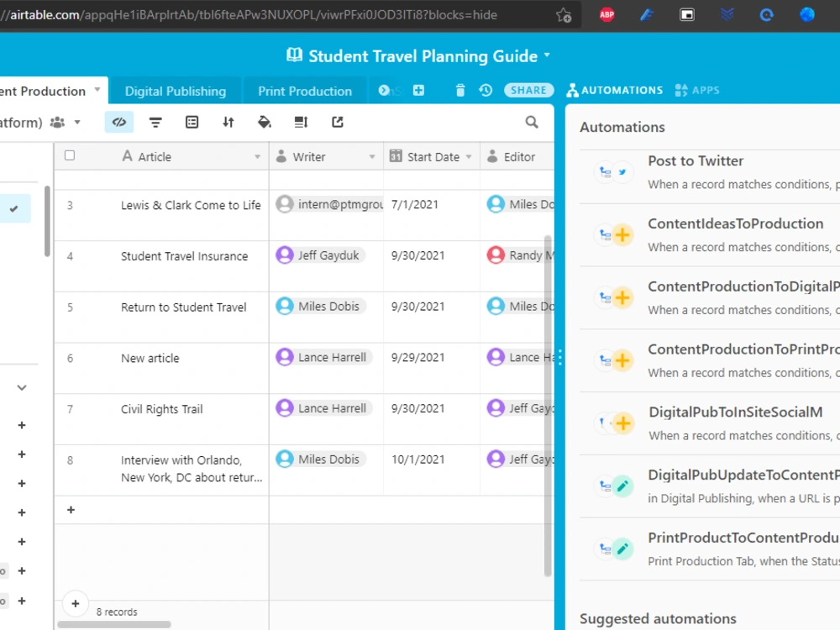
Task: Open the blue circular profile icon
Action: 806,15
